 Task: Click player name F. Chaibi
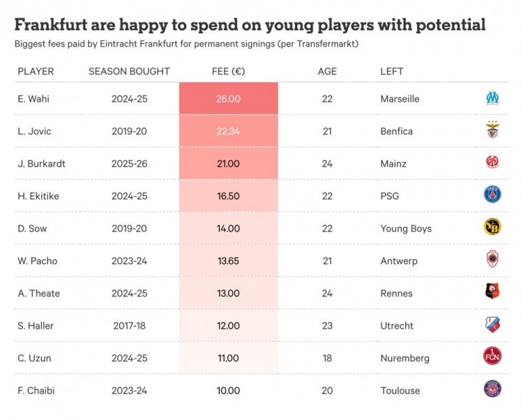[36, 390]
